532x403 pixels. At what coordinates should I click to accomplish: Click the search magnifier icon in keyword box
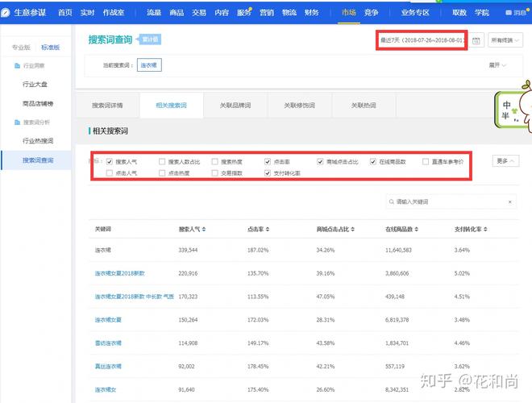point(390,201)
